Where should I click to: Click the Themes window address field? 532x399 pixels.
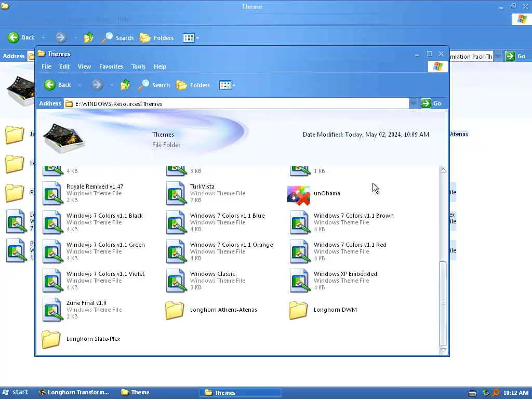pos(236,103)
